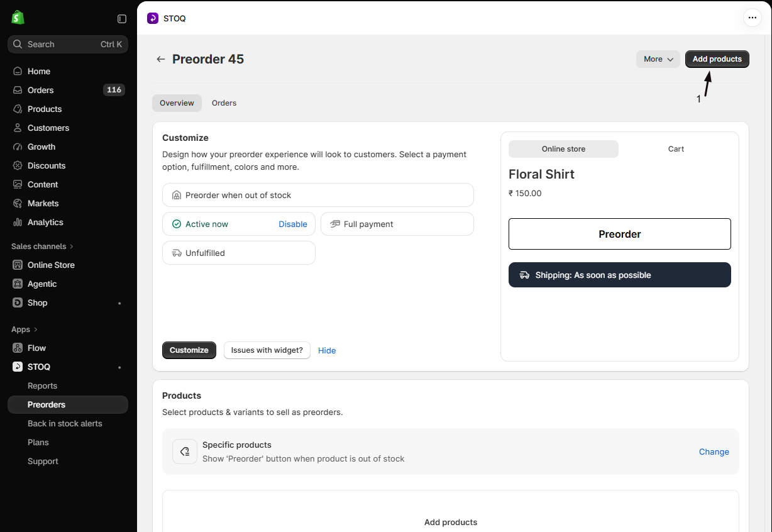Click the Preorder button in preview
Image resolution: width=772 pixels, height=532 pixels.
pos(620,234)
